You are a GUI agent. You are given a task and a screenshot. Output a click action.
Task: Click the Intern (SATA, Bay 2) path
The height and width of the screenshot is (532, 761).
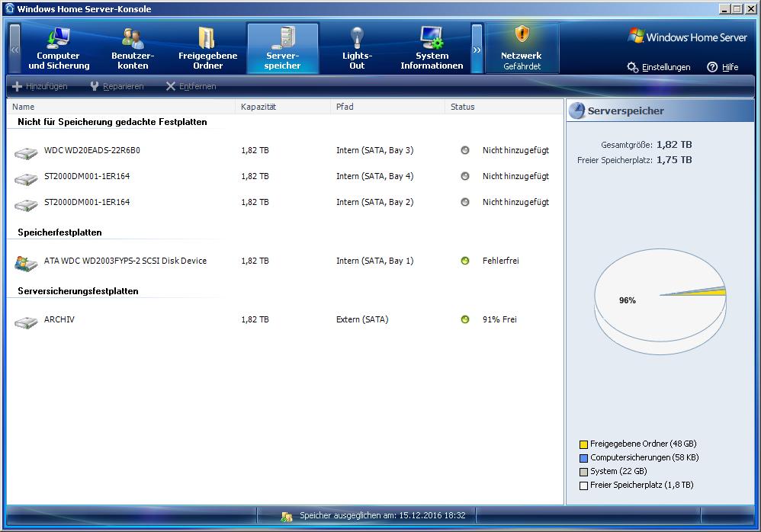pos(374,202)
